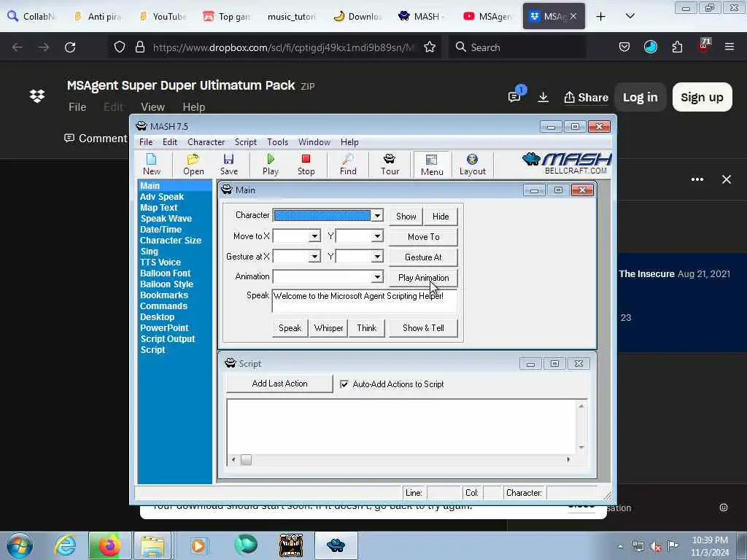Switch to Firefox in the taskbar
Screen dimensions: 747x560
(109, 545)
